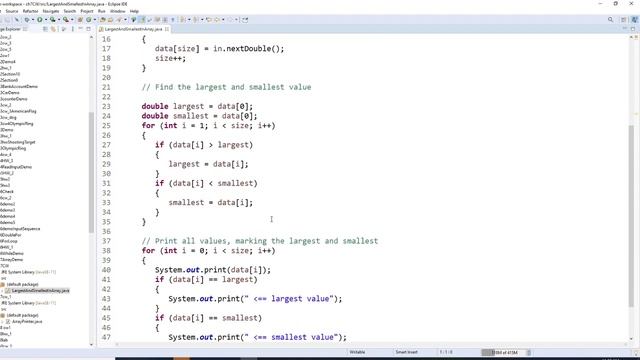Click the Pin Editor toolbar icon

click(245, 20)
